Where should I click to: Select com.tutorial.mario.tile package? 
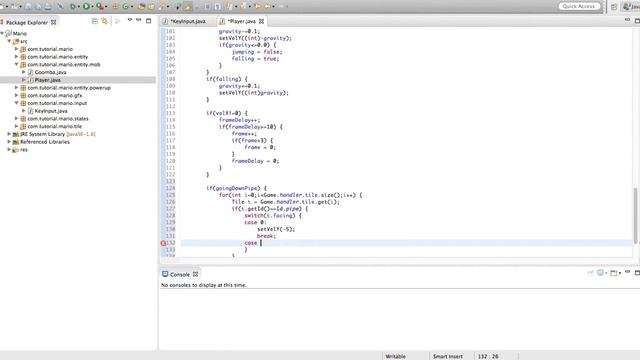click(x=54, y=127)
